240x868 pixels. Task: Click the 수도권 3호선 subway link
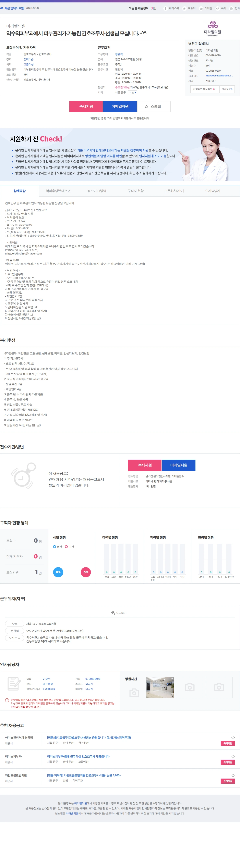[122, 87]
